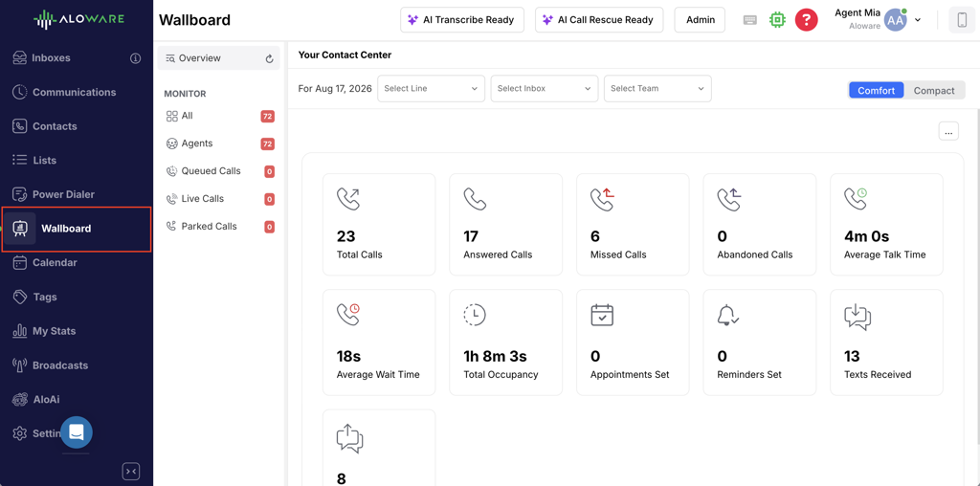Click the Reminders Set bell icon
Viewport: 980px width, 486px height.
click(x=728, y=315)
